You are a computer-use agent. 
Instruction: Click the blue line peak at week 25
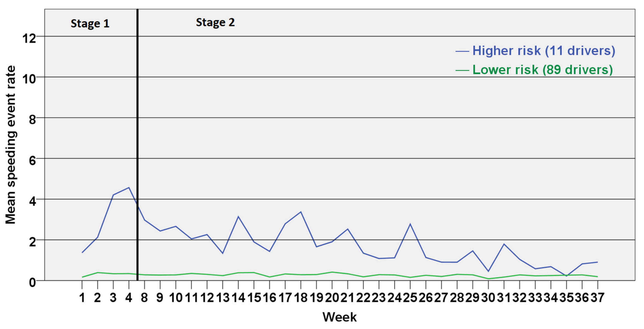410,224
